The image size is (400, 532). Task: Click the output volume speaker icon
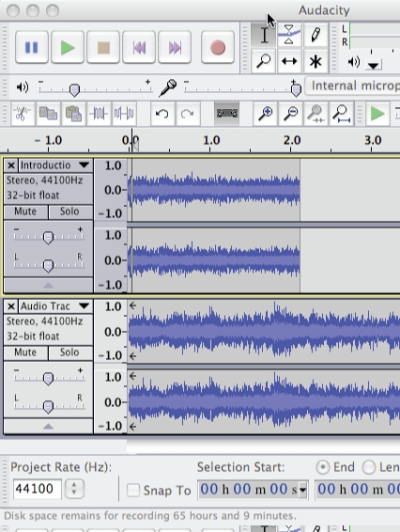coord(23,87)
